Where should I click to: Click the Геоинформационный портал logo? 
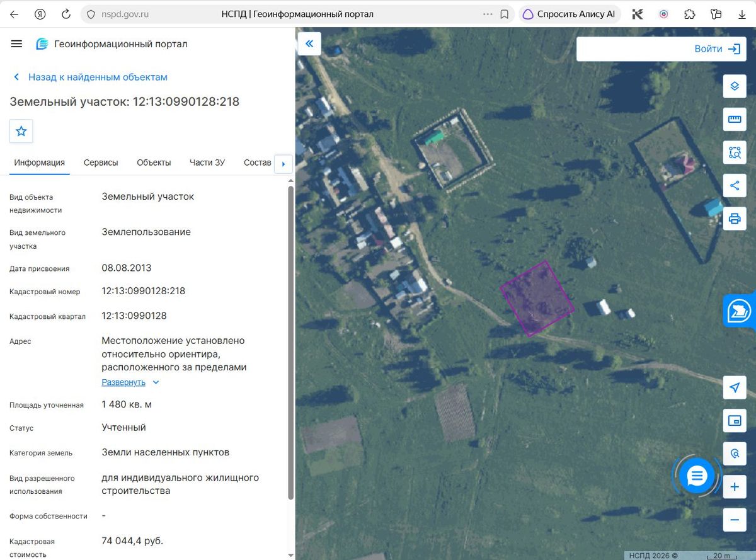coord(112,44)
